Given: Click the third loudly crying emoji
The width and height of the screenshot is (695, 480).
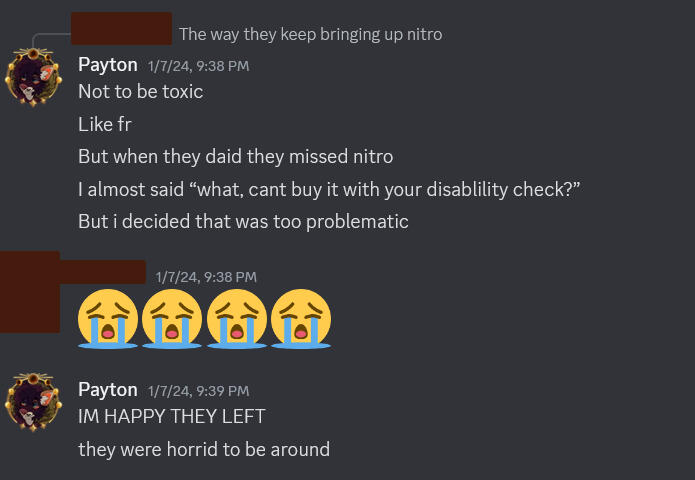Looking at the screenshot, I should (237, 319).
